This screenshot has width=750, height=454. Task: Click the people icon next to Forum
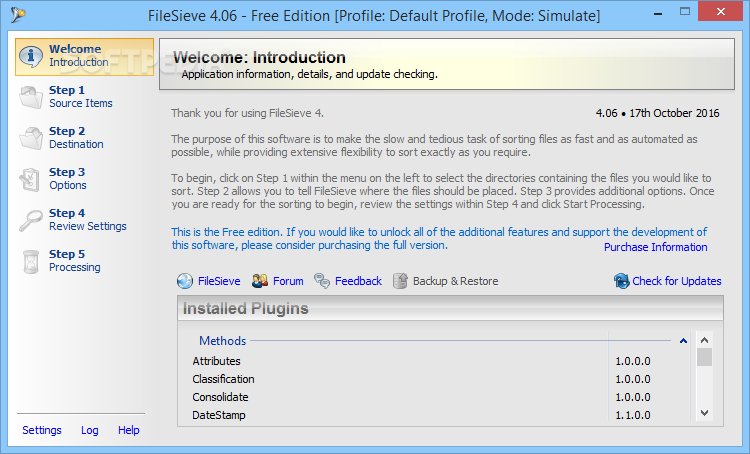coord(260,281)
